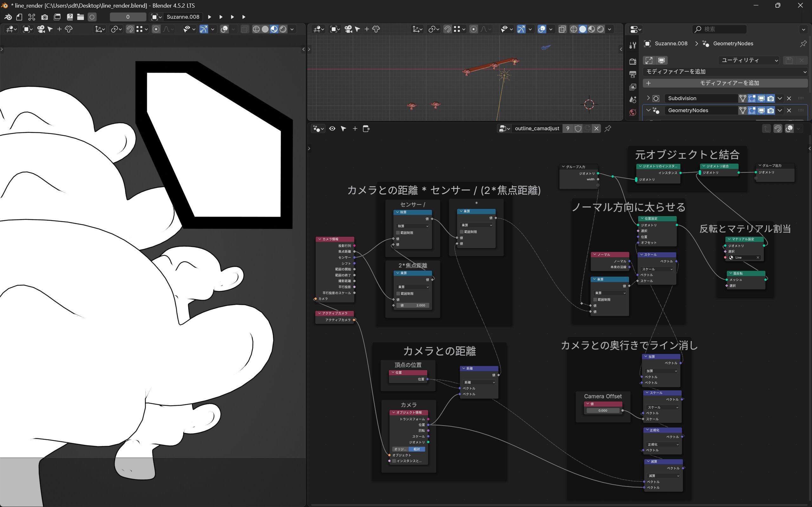Enable 範囲制限 checkbox in 除算 node
The image size is (812, 507).
(x=398, y=233)
